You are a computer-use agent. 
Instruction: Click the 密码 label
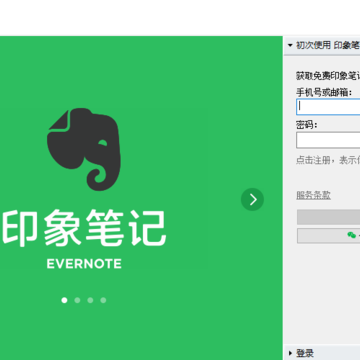coord(307,125)
